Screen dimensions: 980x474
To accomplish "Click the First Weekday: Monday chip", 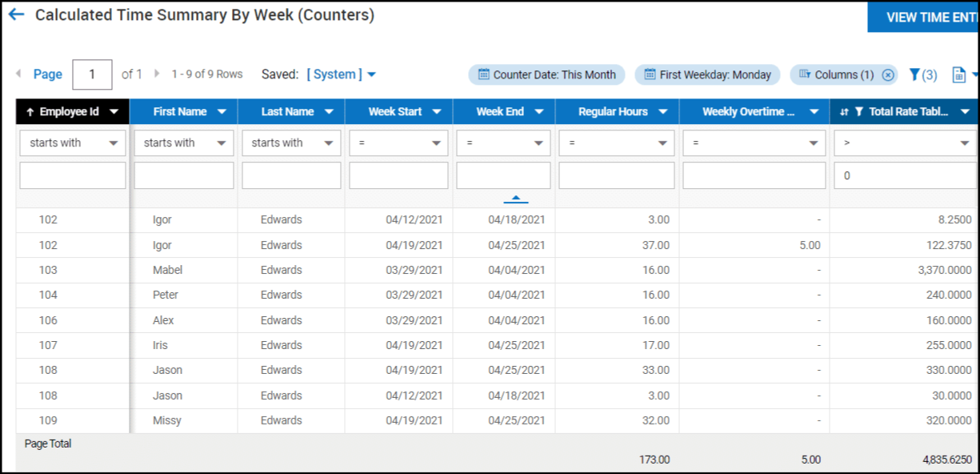I will pyautogui.click(x=707, y=74).
